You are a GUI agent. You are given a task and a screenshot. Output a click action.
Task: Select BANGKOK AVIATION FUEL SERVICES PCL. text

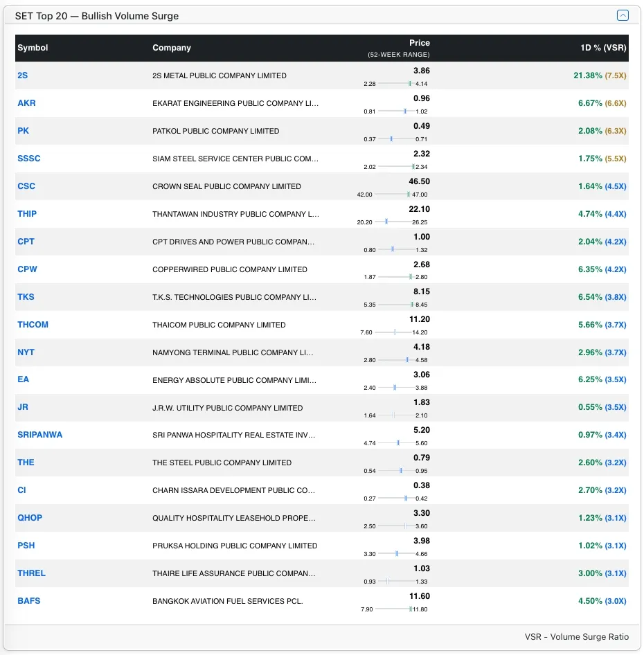228,601
